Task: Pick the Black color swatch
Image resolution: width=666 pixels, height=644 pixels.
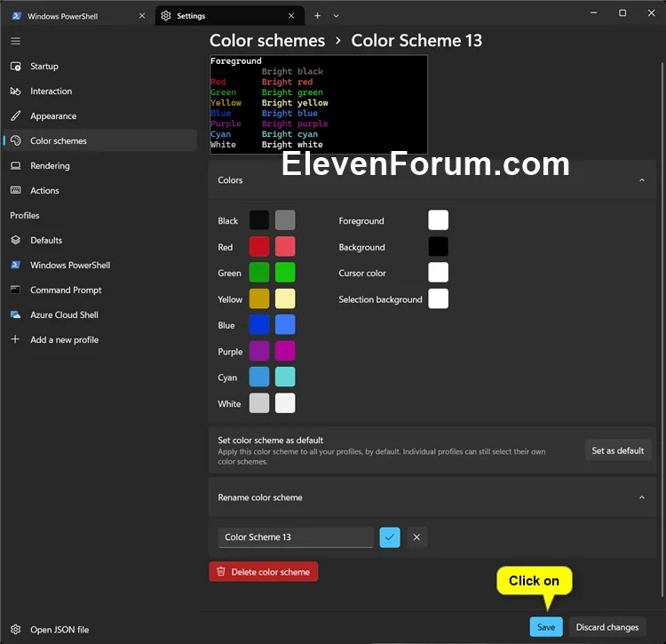Action: pos(259,220)
